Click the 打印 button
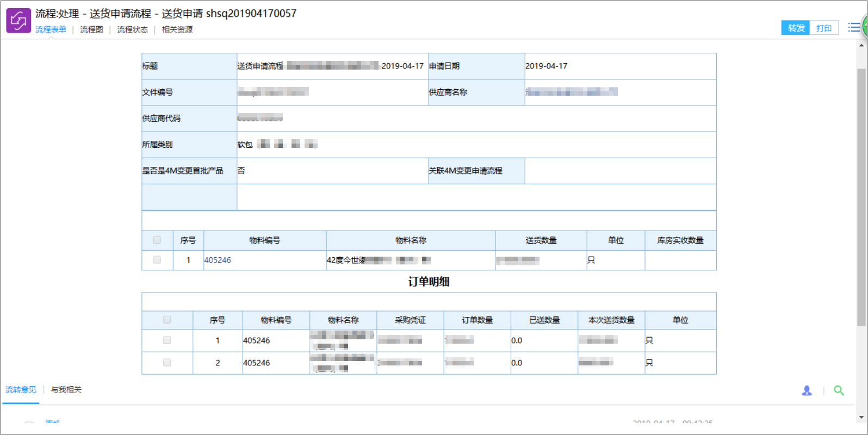Screen dimensions: 868x435 pos(824,28)
